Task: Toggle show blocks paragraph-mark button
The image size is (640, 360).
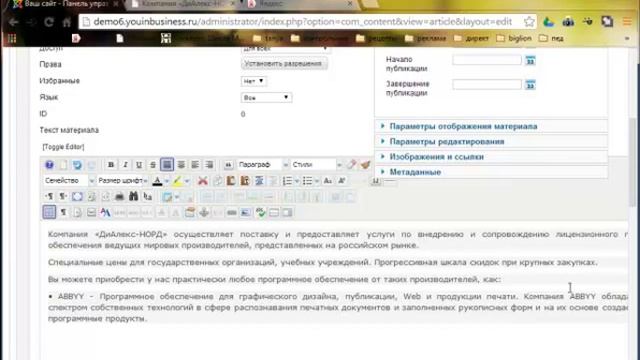Action: 63,212
